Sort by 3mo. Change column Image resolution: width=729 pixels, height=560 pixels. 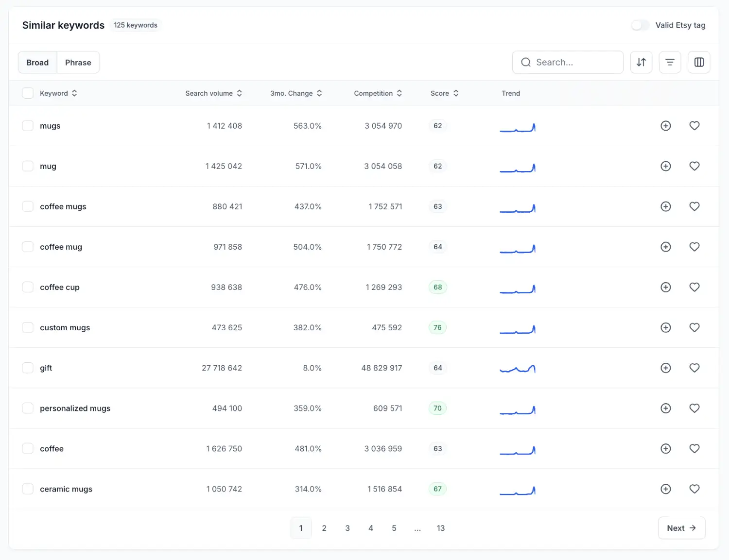pyautogui.click(x=296, y=93)
